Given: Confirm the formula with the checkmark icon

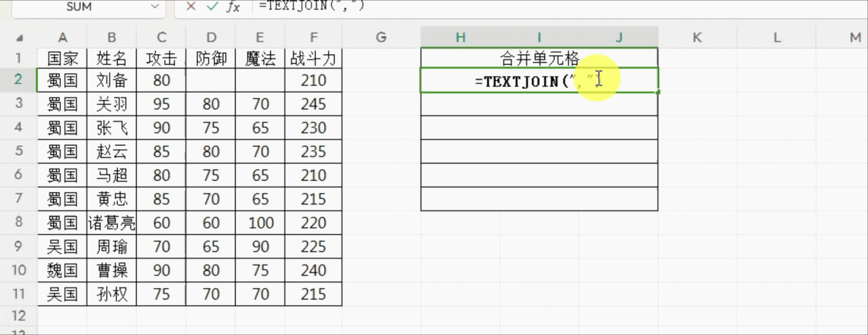Looking at the screenshot, I should (x=212, y=6).
